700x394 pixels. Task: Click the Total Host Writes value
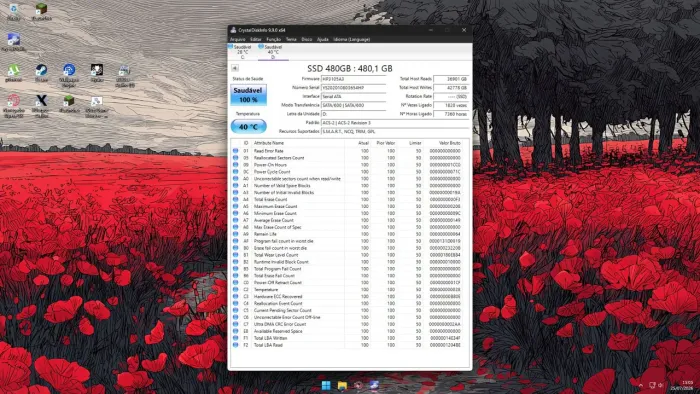pyautogui.click(x=451, y=87)
